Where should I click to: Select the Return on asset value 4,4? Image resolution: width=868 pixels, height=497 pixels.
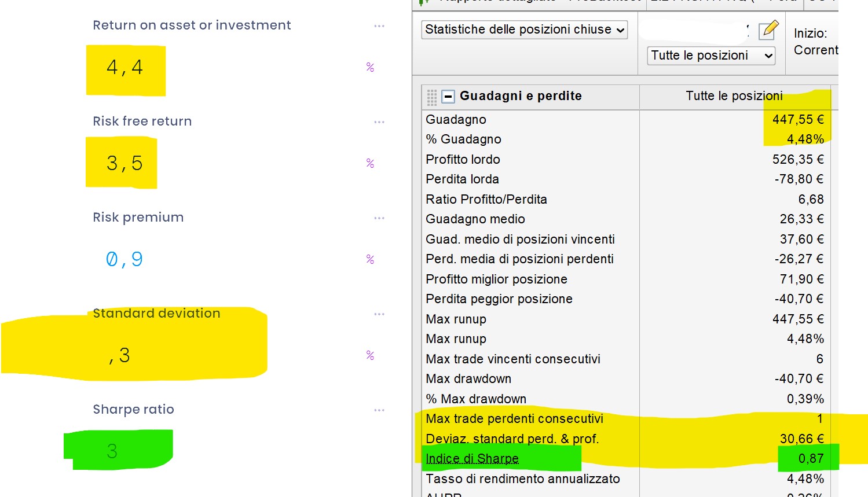click(124, 68)
